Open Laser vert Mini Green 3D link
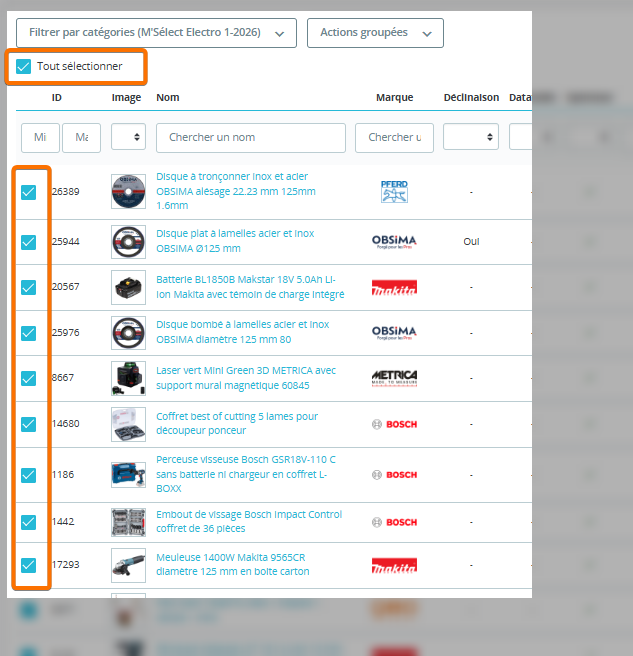This screenshot has height=656, width=633. coord(246,378)
